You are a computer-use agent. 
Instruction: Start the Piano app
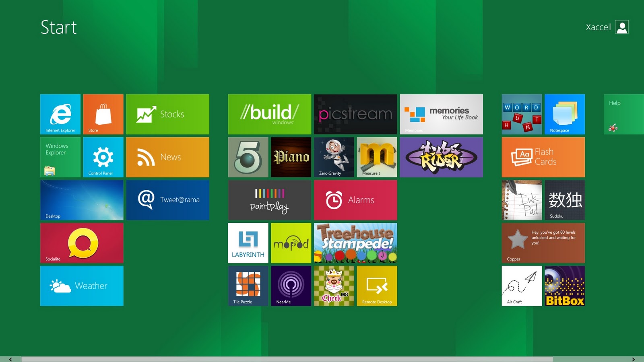291,157
